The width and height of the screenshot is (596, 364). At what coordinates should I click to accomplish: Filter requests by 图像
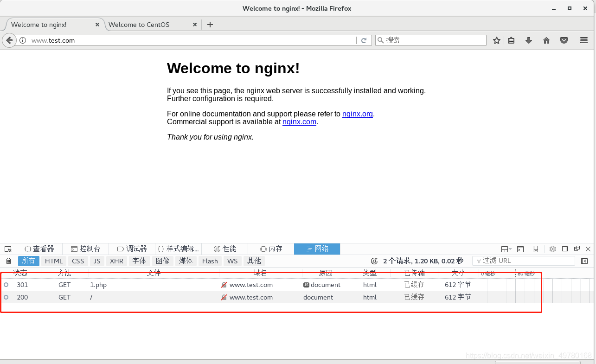tap(163, 261)
